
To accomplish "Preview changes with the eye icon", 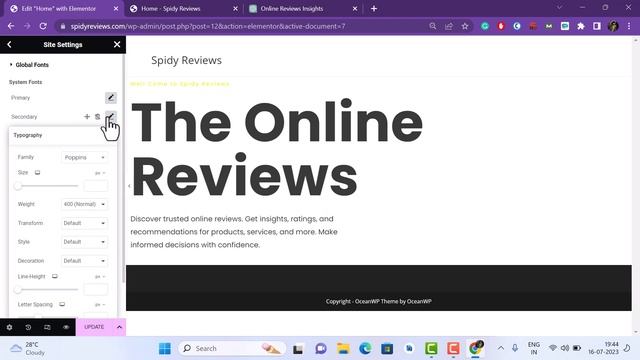I will (x=66, y=327).
